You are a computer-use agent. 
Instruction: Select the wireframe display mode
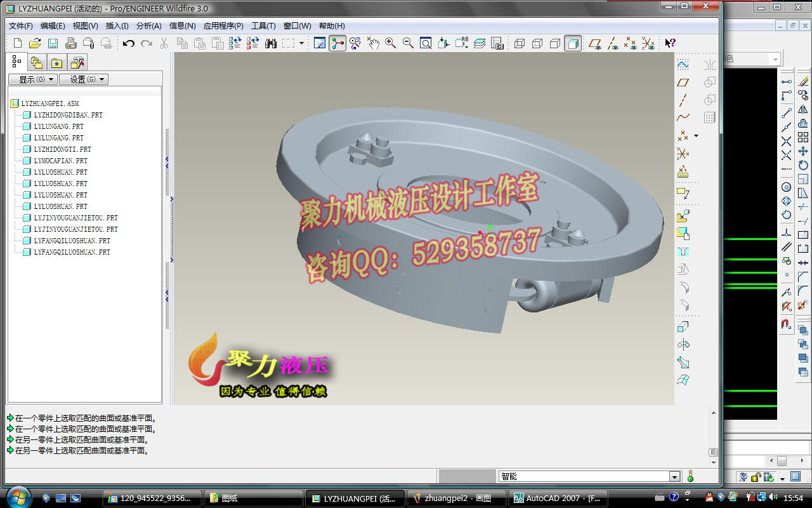pyautogui.click(x=520, y=43)
